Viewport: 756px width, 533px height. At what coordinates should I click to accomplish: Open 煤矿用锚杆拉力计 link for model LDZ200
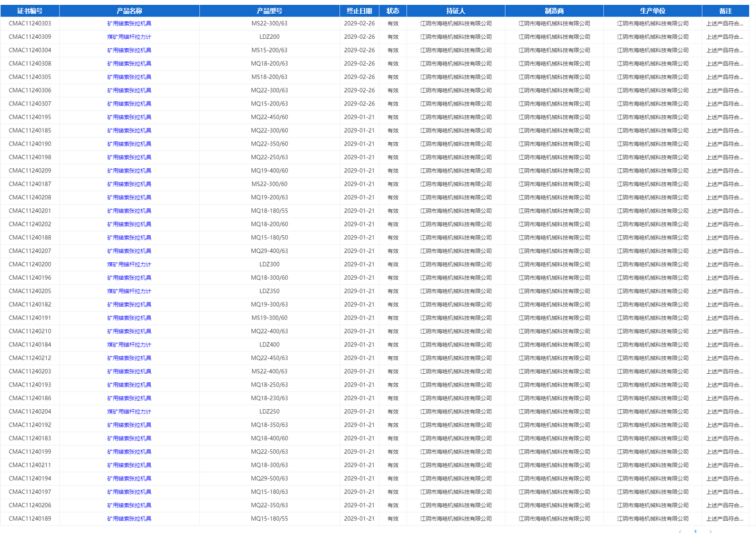(x=129, y=37)
